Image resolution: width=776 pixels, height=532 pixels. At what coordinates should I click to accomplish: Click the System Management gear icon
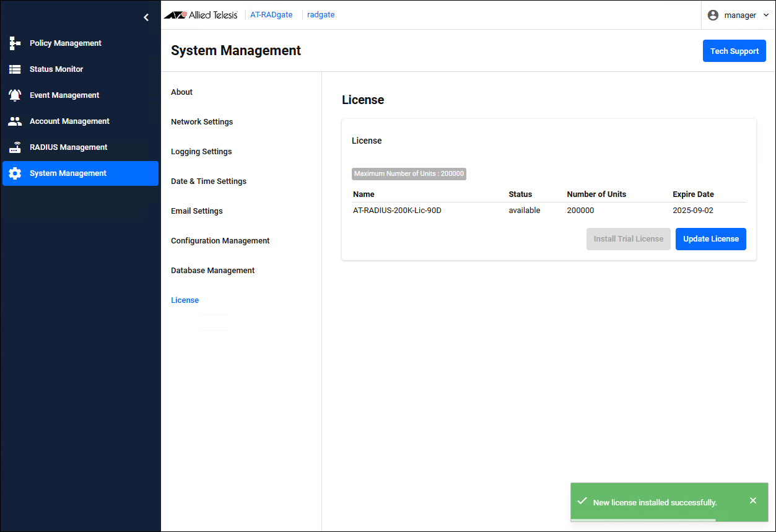click(x=15, y=173)
